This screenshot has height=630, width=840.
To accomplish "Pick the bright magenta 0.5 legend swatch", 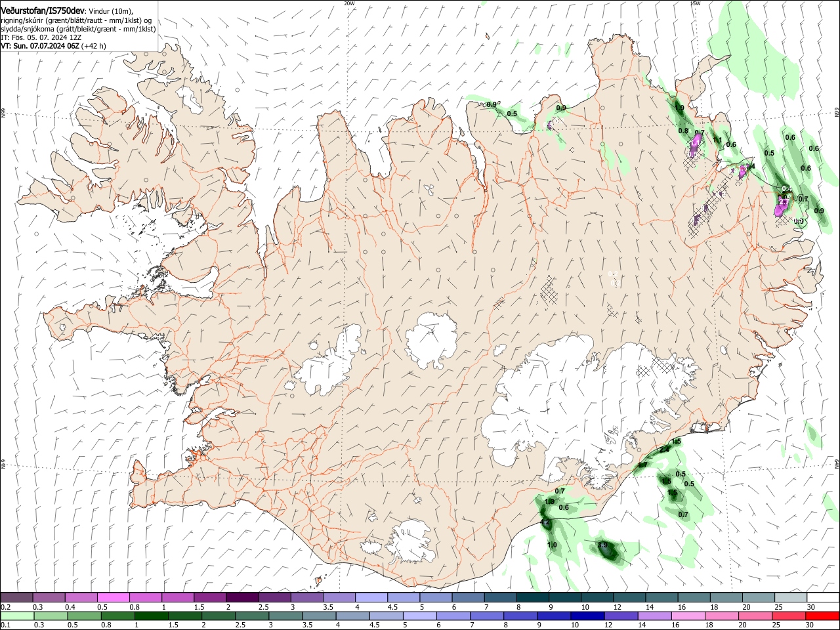I will (113, 597).
